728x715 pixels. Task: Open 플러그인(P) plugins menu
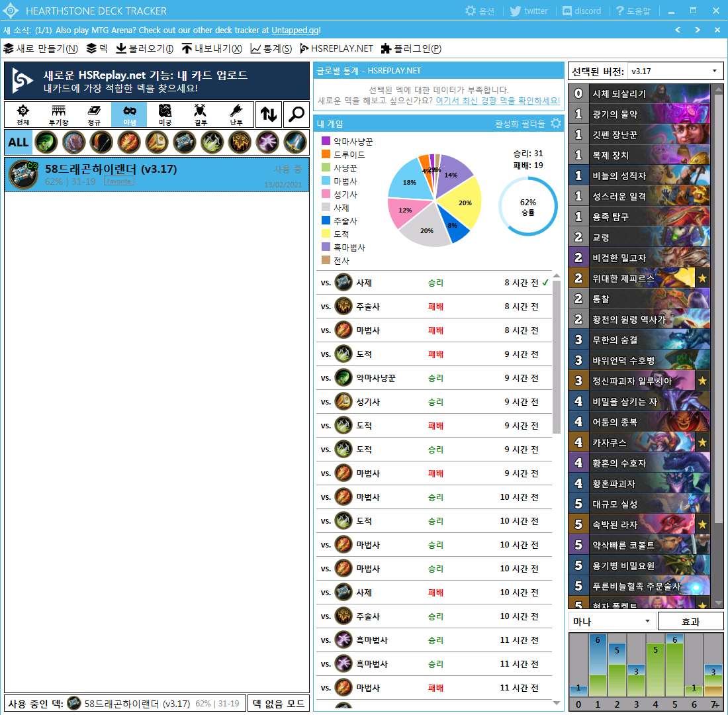pyautogui.click(x=412, y=48)
